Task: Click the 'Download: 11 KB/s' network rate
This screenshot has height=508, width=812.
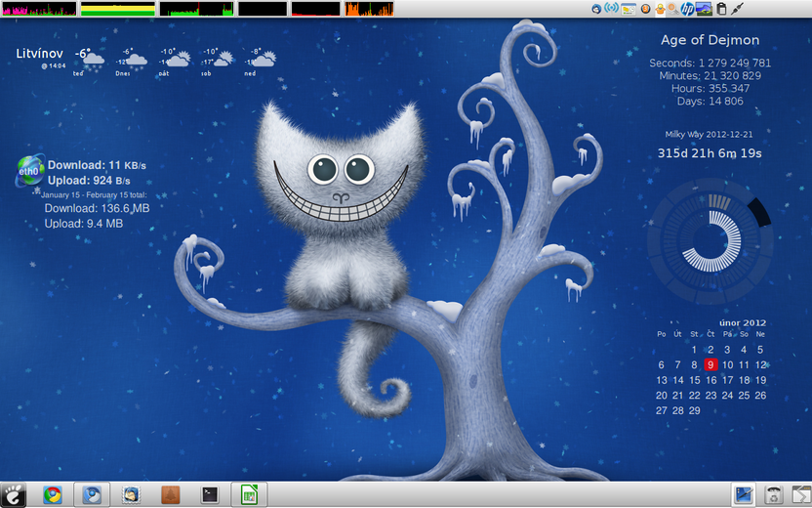Action: [97, 165]
